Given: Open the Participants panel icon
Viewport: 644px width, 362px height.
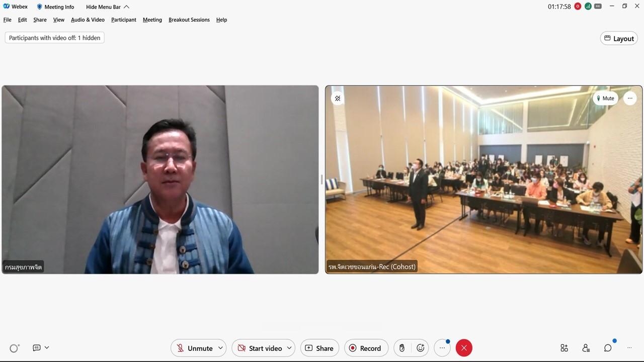Looking at the screenshot, I should tap(586, 348).
